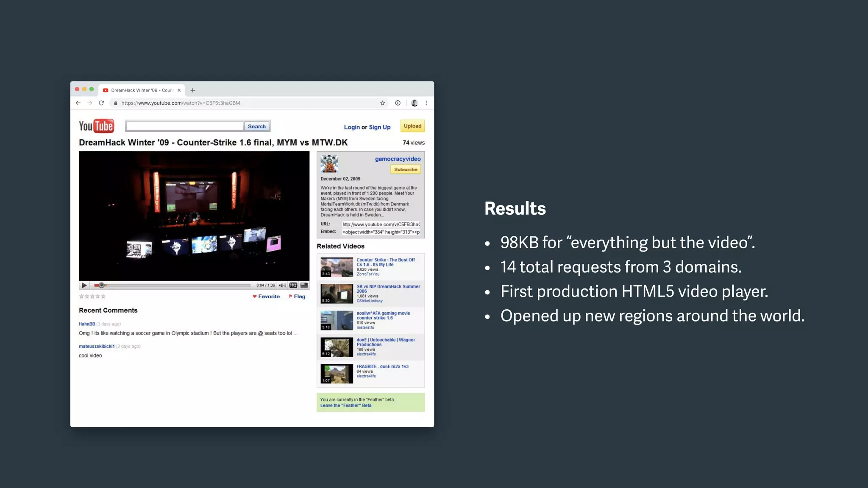The width and height of the screenshot is (868, 488).
Task: Click the 'cool video' comment text
Action: (x=90, y=356)
